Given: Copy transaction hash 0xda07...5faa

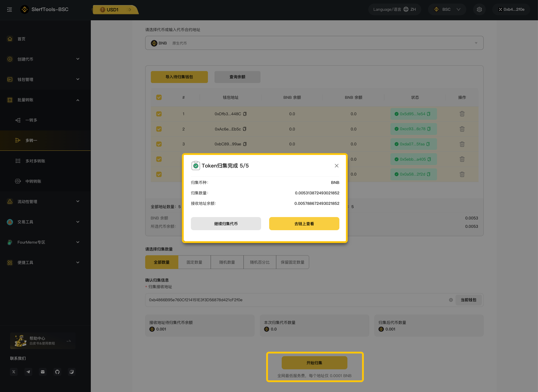Looking at the screenshot, I should point(428,144).
